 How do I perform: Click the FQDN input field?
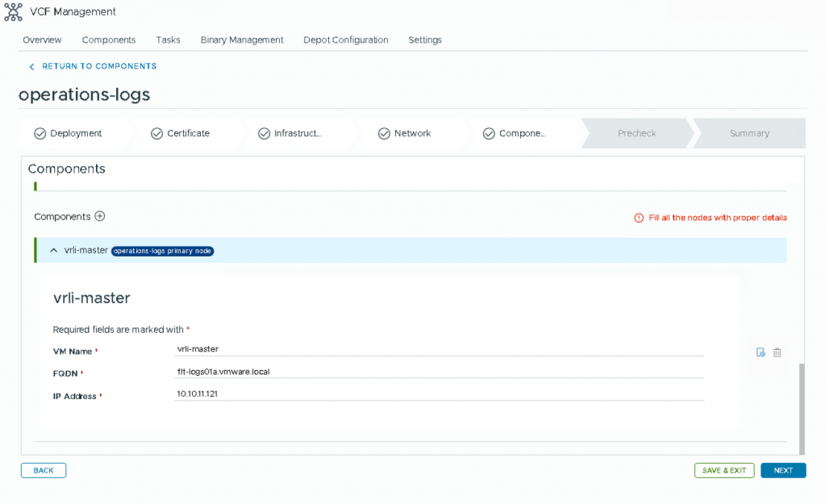439,372
